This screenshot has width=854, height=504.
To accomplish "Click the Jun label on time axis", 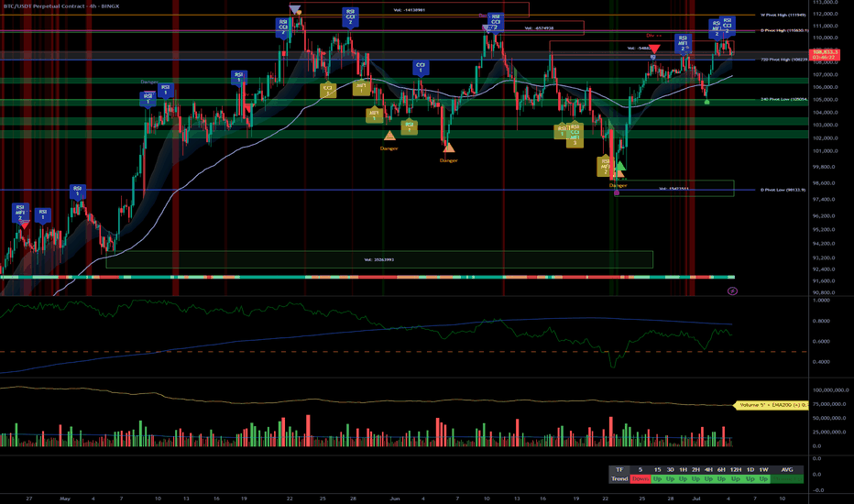I will pyautogui.click(x=395, y=499).
